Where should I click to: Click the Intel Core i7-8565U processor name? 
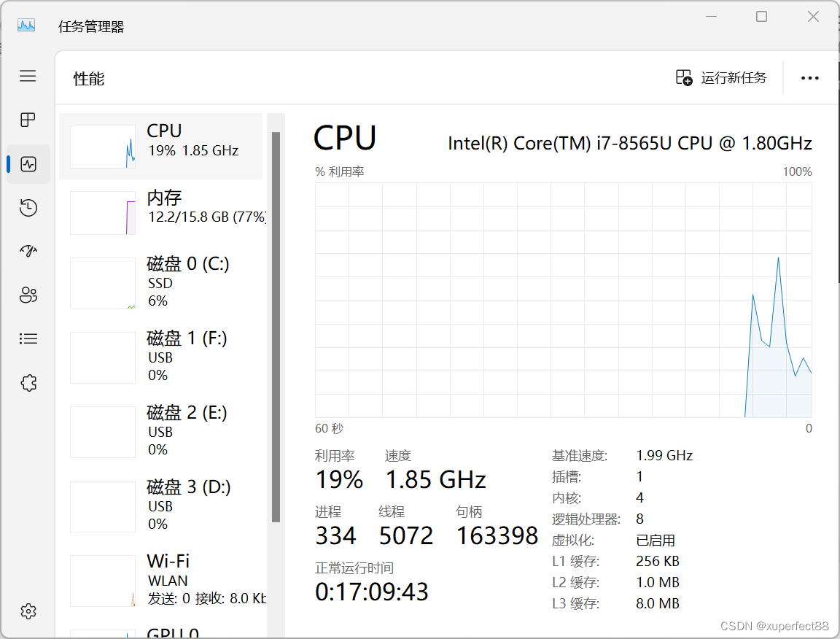(x=630, y=143)
